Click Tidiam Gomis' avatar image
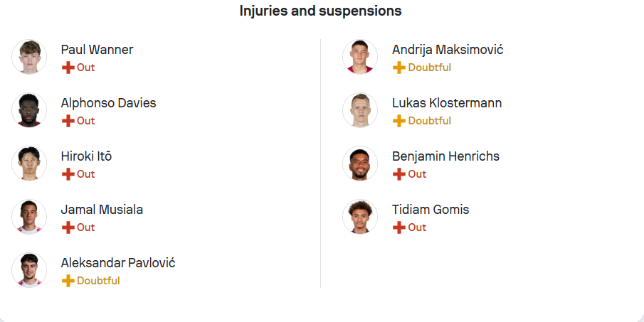This screenshot has height=322, width=644. point(360,217)
